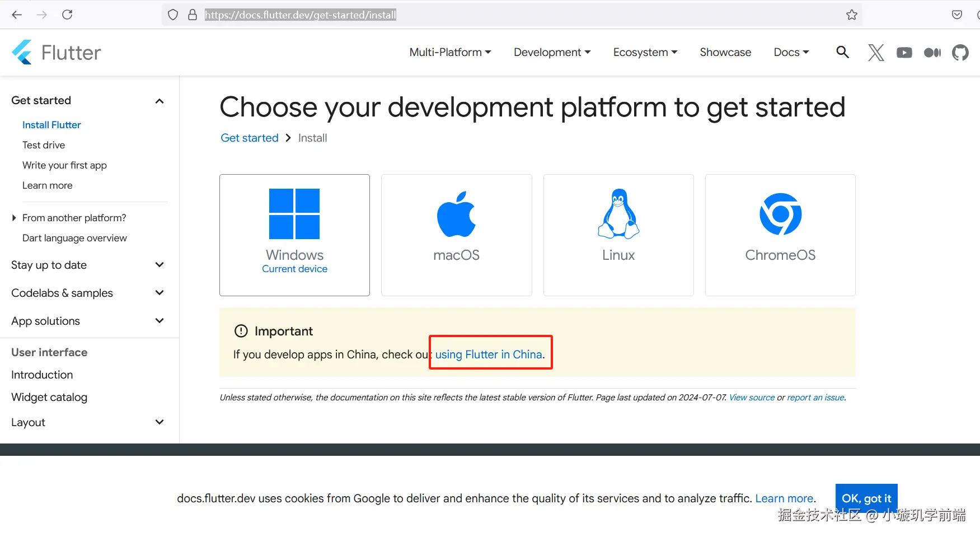Reload the page with browser refresh icon
Screen dimensions: 980x537
point(67,15)
